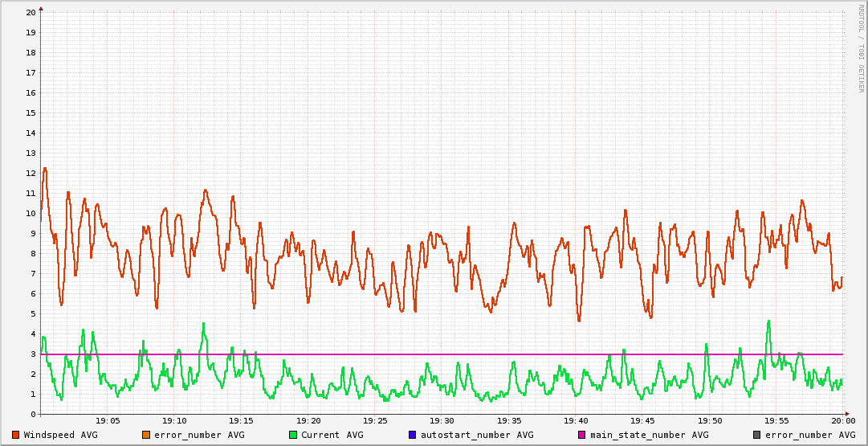Select the Current AVG legend text
Image resolution: width=868 pixels, height=446 pixels.
[332, 435]
